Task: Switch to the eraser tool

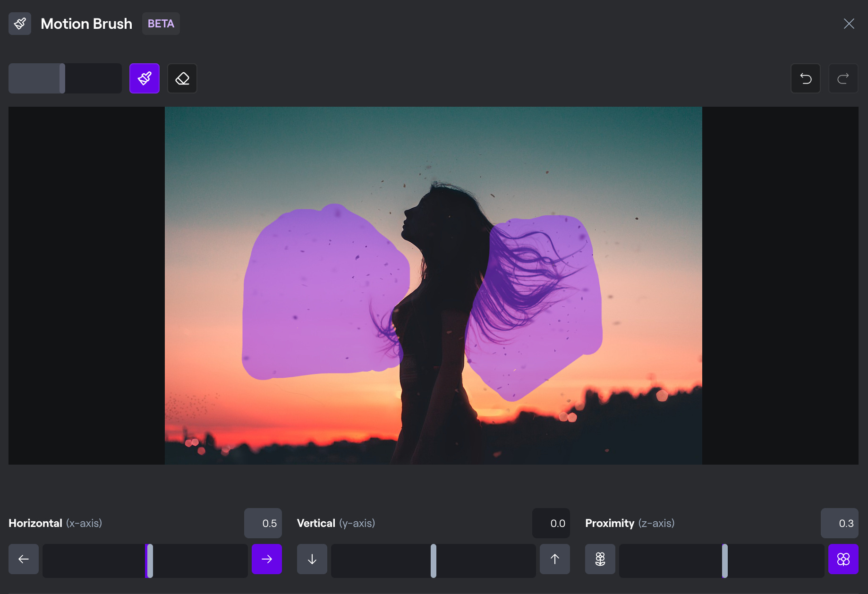Action: click(x=182, y=78)
